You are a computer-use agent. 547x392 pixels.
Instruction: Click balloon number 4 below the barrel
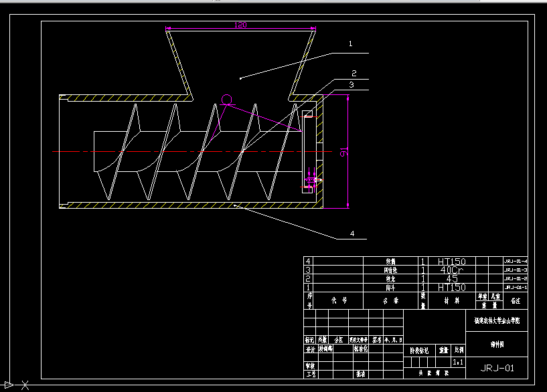coord(352,233)
